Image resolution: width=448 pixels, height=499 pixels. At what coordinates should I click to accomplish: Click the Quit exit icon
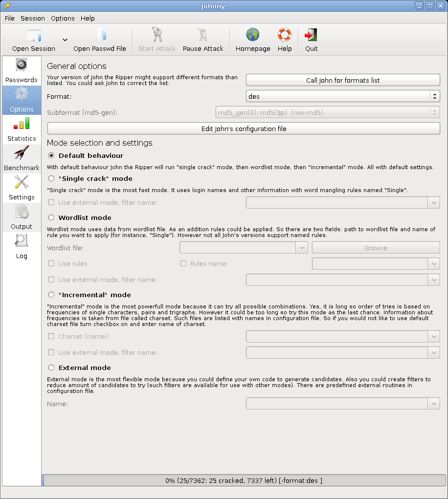[311, 35]
